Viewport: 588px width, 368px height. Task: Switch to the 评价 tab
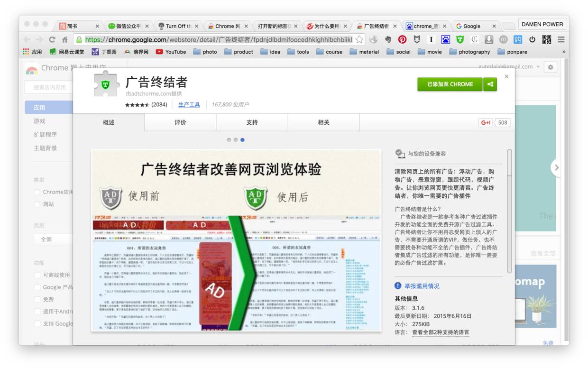[180, 122]
